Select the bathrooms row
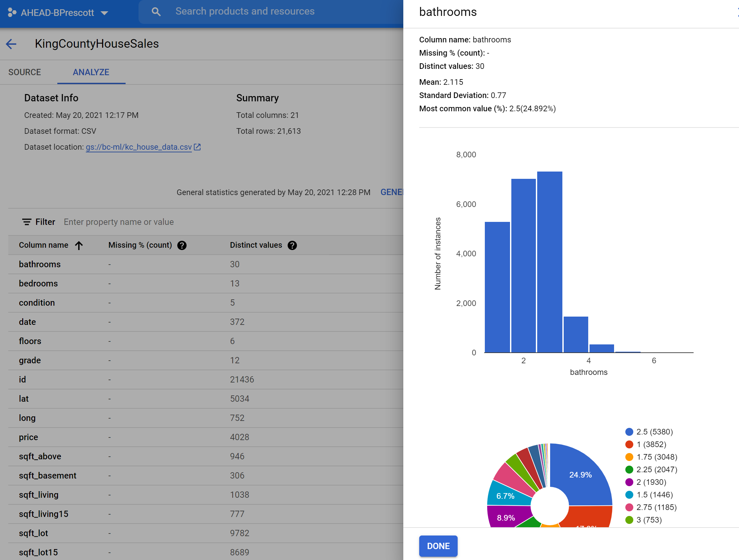 205,265
